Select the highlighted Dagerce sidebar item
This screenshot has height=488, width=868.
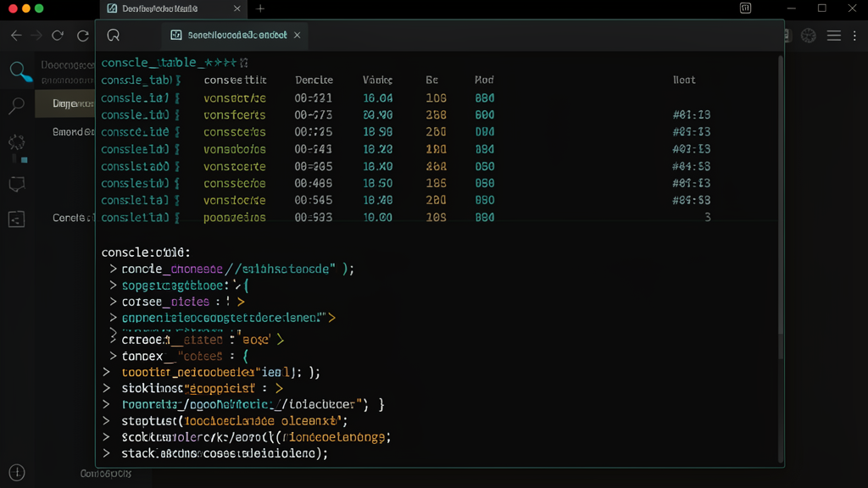click(x=65, y=103)
